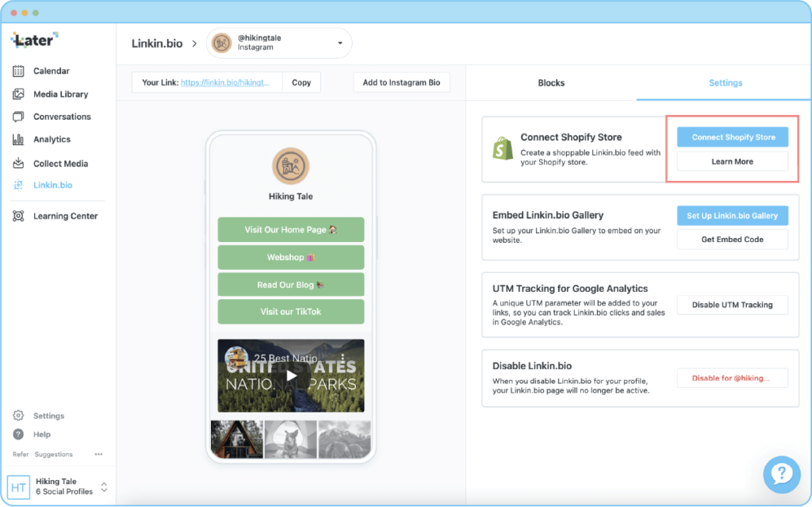
Task: Click the Media Library picture icon
Action: [x=18, y=94]
